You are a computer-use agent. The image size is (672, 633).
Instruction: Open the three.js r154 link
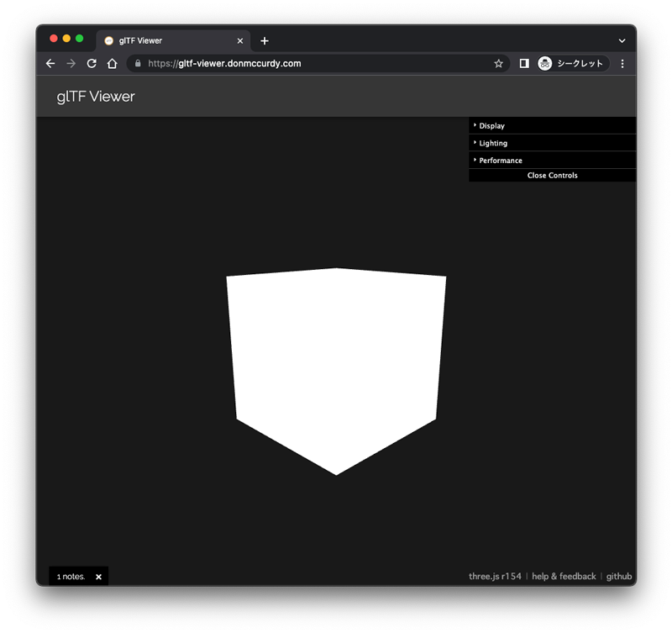[495, 576]
